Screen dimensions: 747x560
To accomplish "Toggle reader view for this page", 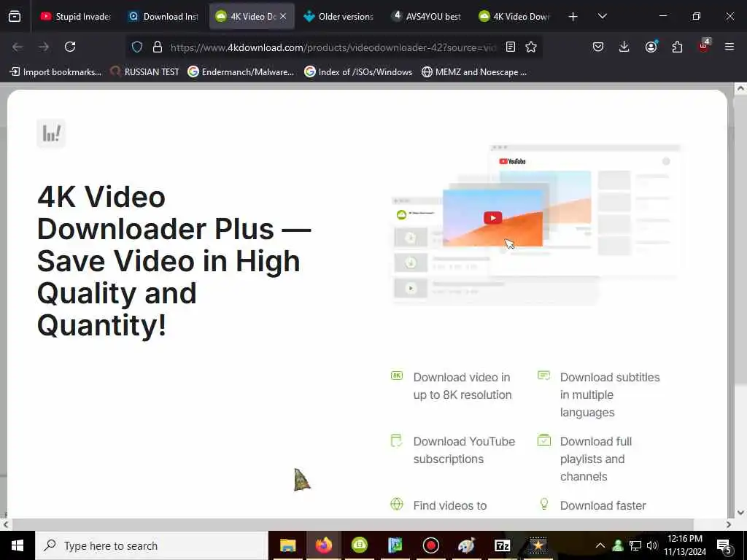I will click(x=510, y=47).
